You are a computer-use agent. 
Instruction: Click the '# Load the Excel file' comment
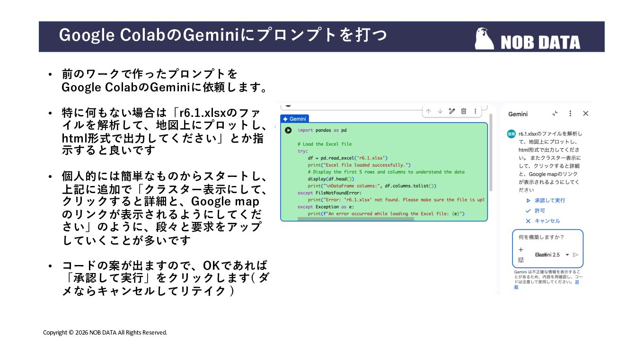pyautogui.click(x=325, y=144)
